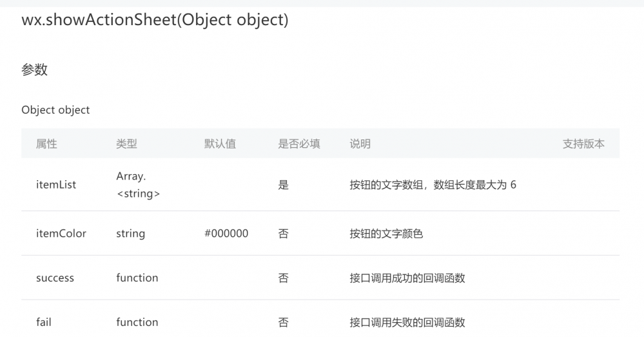Viewport: 644px width, 337px height.
Task: Select the success property name
Action: point(55,278)
